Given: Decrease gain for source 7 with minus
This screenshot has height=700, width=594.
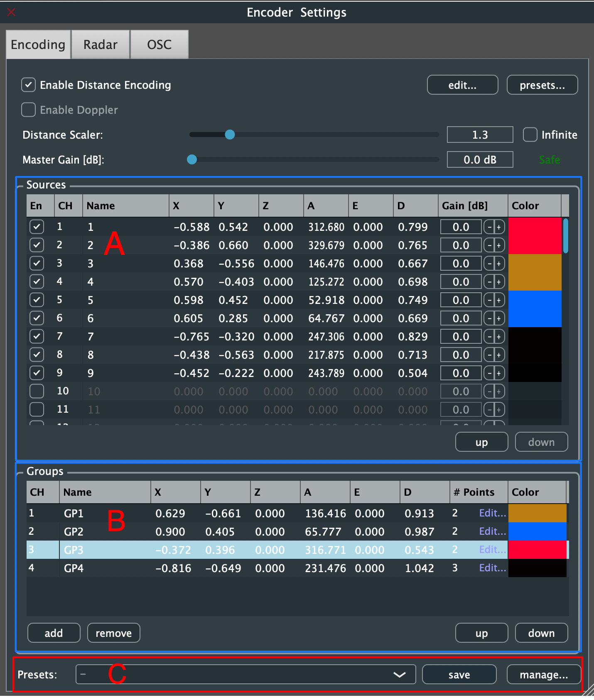Looking at the screenshot, I should tap(489, 337).
